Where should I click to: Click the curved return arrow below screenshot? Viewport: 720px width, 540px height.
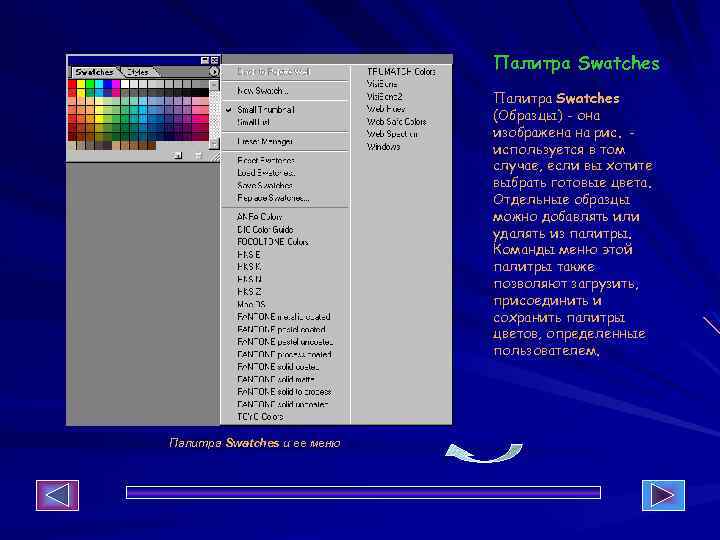[484, 452]
